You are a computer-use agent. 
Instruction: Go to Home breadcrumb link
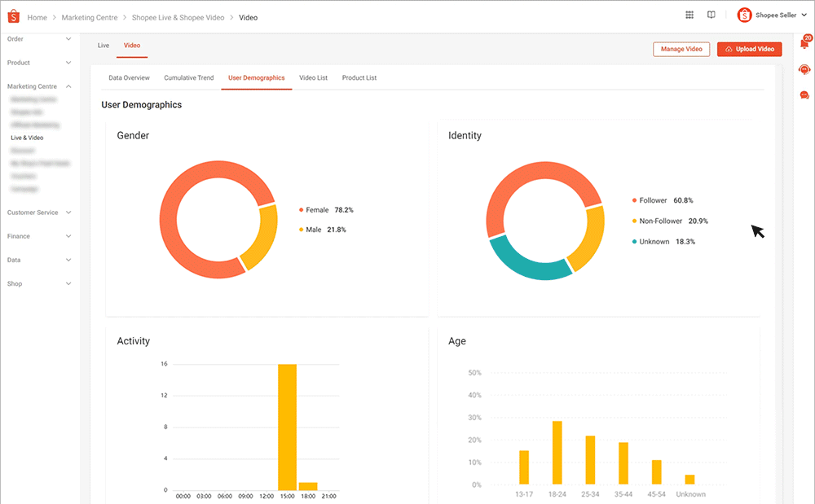point(37,18)
